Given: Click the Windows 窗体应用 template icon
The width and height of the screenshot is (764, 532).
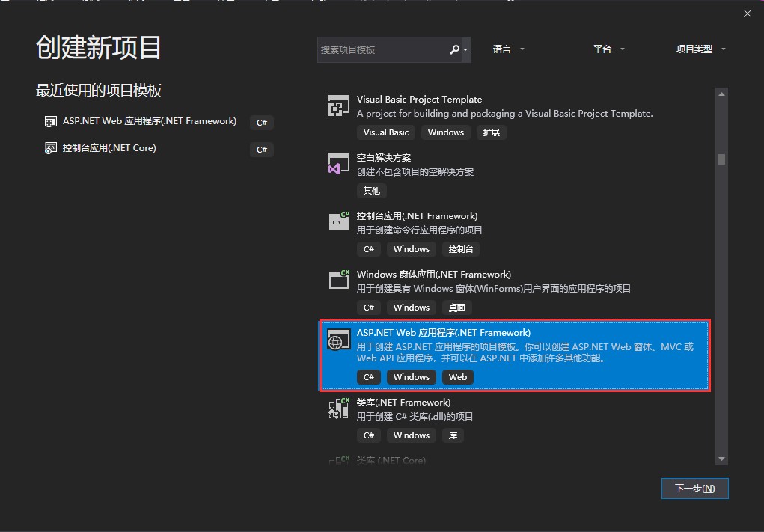Looking at the screenshot, I should [339, 280].
